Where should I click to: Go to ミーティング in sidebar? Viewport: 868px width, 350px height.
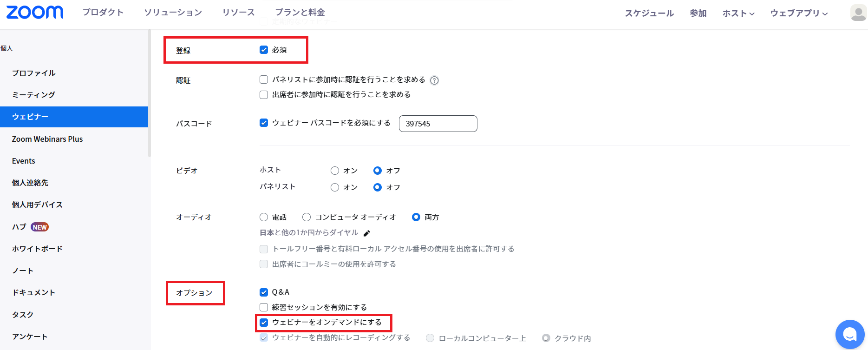click(33, 95)
